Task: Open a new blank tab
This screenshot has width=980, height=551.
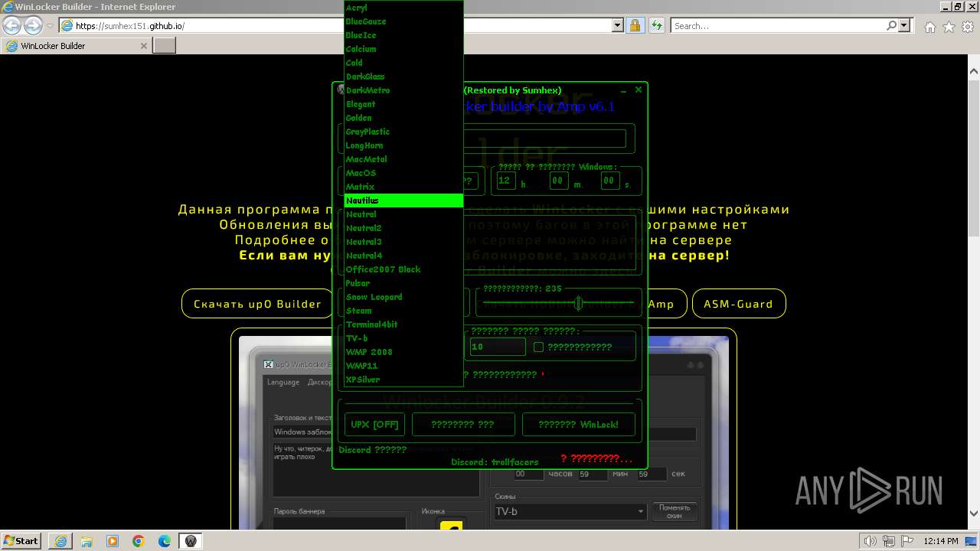Action: (x=165, y=46)
